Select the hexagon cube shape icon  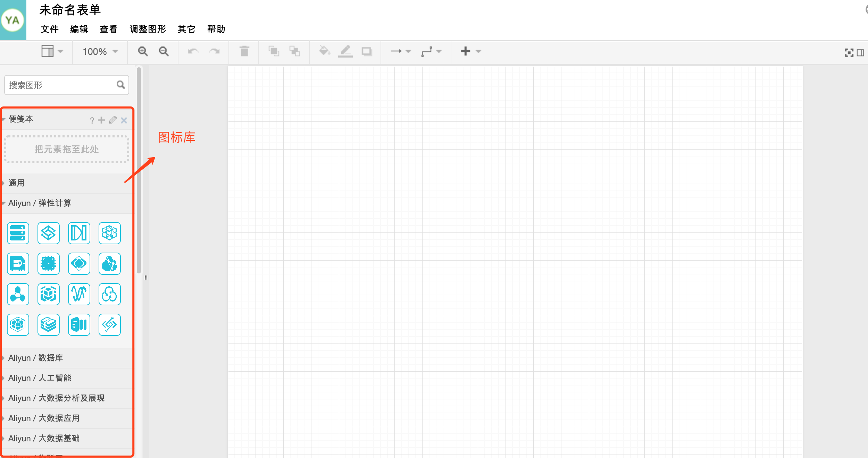(x=18, y=325)
